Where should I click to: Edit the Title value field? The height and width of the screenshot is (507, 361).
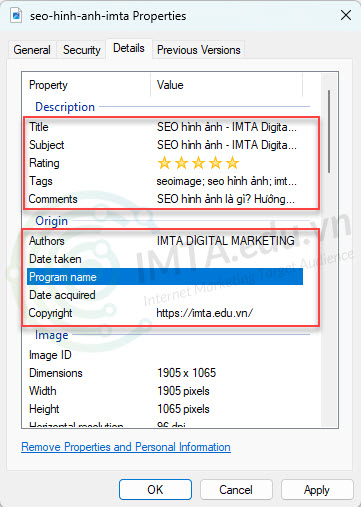(x=227, y=127)
